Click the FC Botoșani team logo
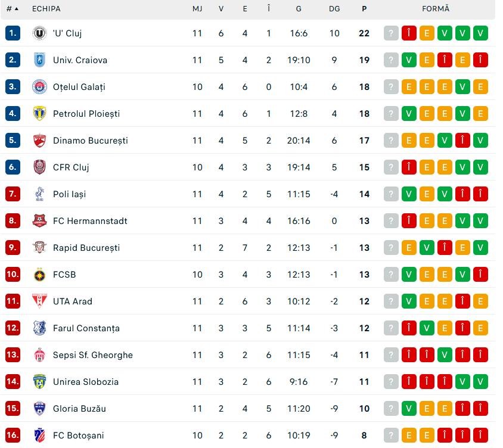 pyautogui.click(x=39, y=435)
